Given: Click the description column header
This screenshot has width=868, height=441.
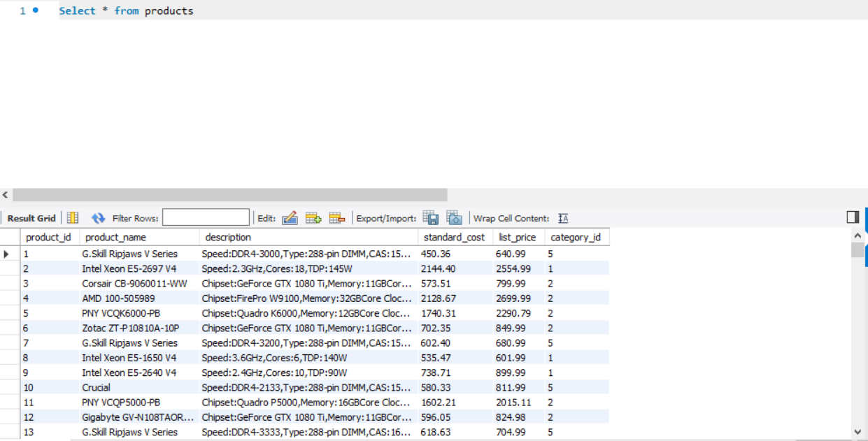Looking at the screenshot, I should [308, 238].
